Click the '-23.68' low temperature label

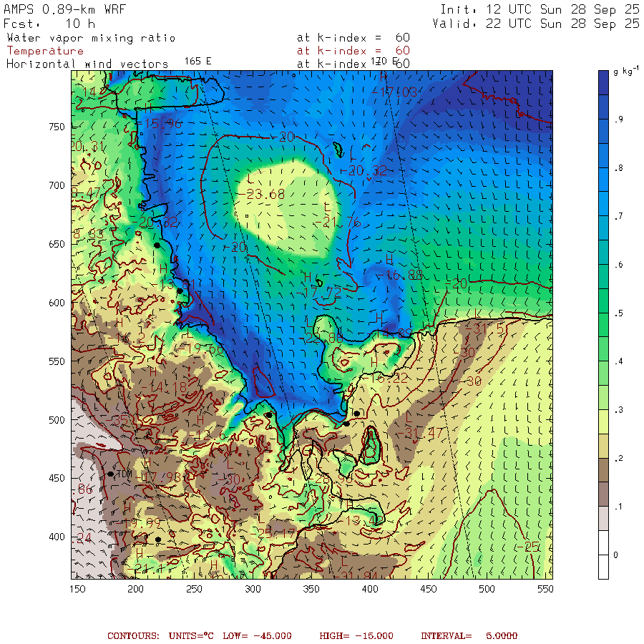[x=262, y=194]
